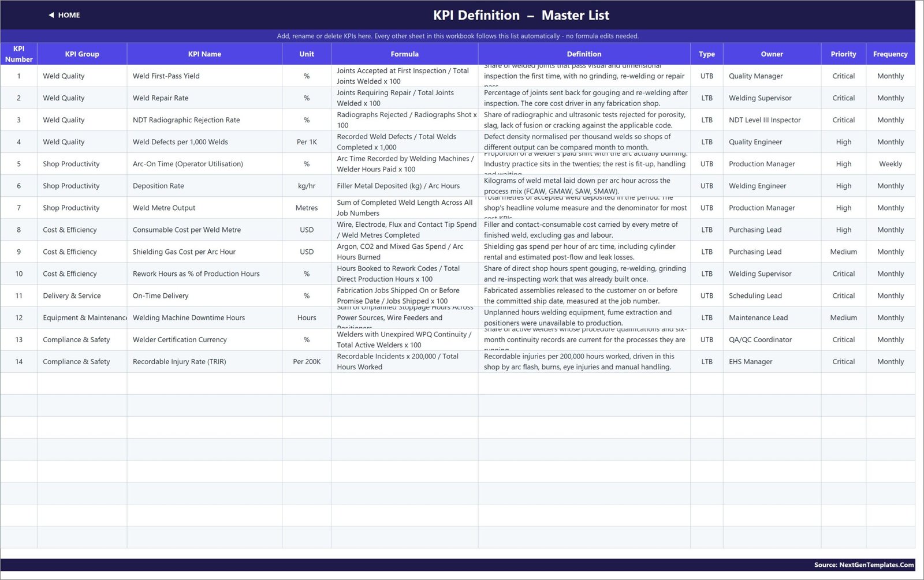Select the KPI Definition – Master List title
The image size is (924, 580).
(521, 15)
